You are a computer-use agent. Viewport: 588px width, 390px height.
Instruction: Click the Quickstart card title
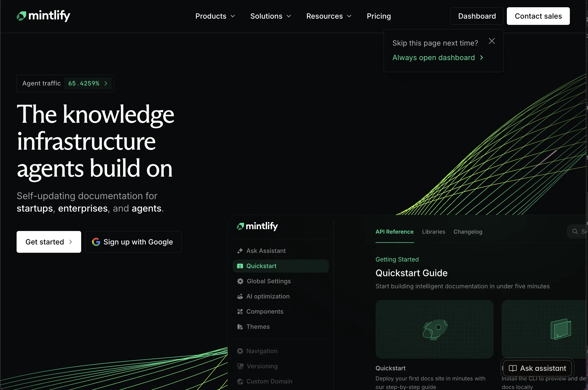pyautogui.click(x=390, y=368)
